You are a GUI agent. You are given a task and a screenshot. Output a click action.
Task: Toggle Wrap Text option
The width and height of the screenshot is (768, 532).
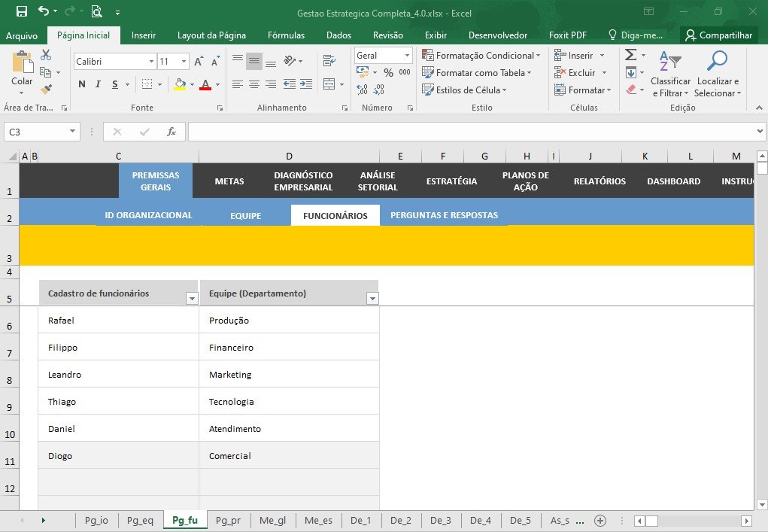329,61
